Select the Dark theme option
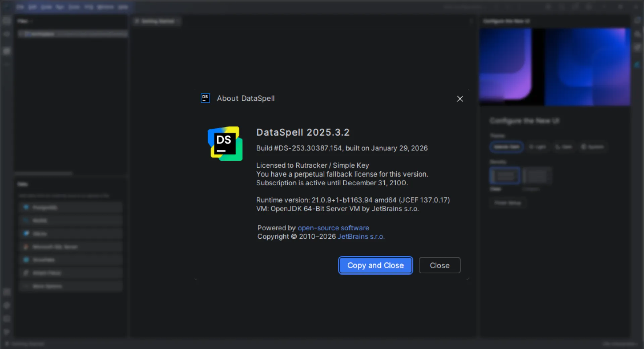The image size is (644, 349). 564,147
